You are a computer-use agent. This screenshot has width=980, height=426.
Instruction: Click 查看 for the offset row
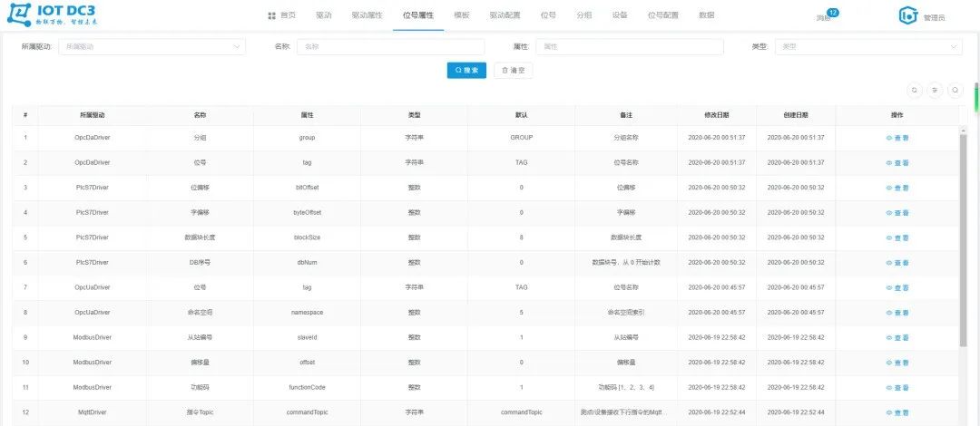(x=897, y=363)
